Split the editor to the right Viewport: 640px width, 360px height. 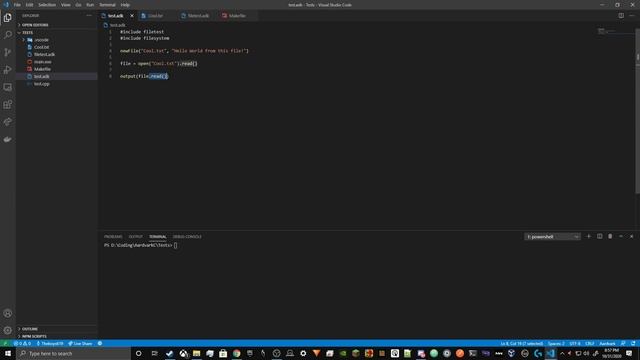tap(621, 16)
